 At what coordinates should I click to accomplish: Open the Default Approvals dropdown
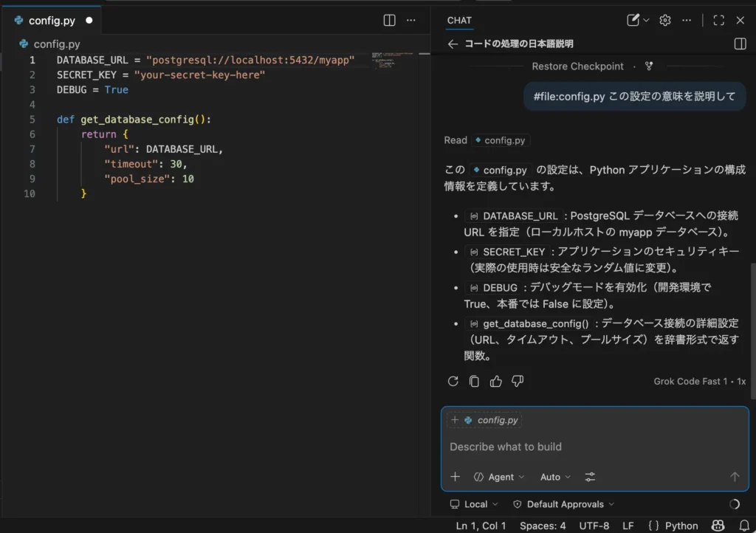pyautogui.click(x=565, y=504)
